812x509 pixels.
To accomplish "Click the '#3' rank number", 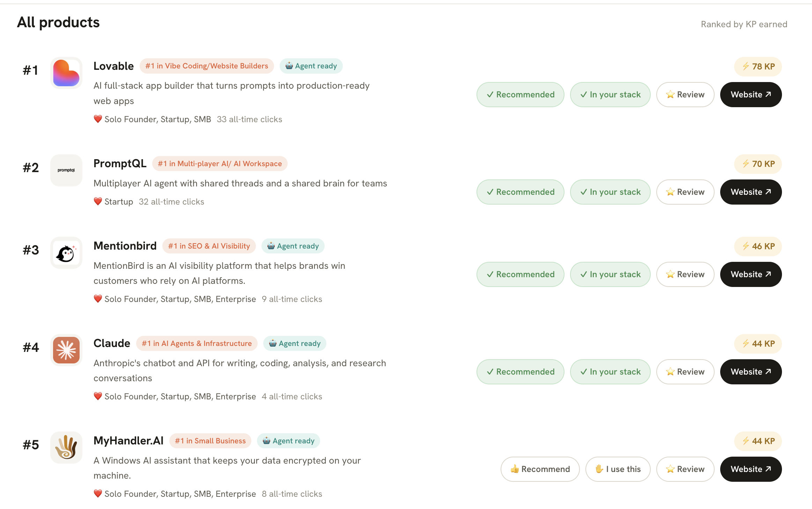I will (x=31, y=250).
